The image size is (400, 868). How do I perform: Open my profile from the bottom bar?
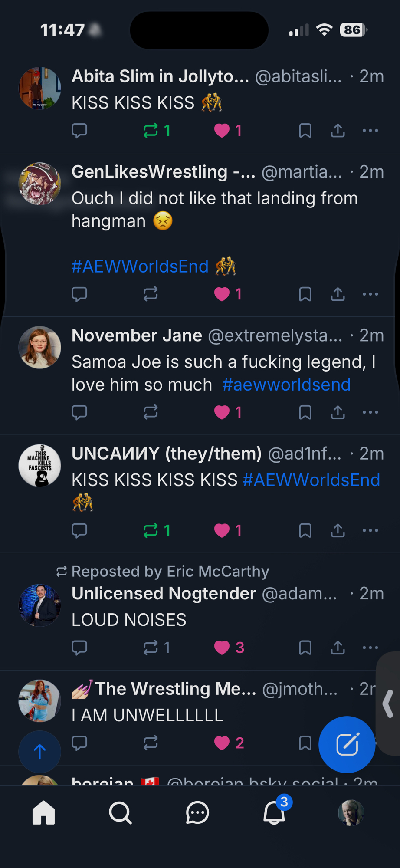(x=351, y=812)
